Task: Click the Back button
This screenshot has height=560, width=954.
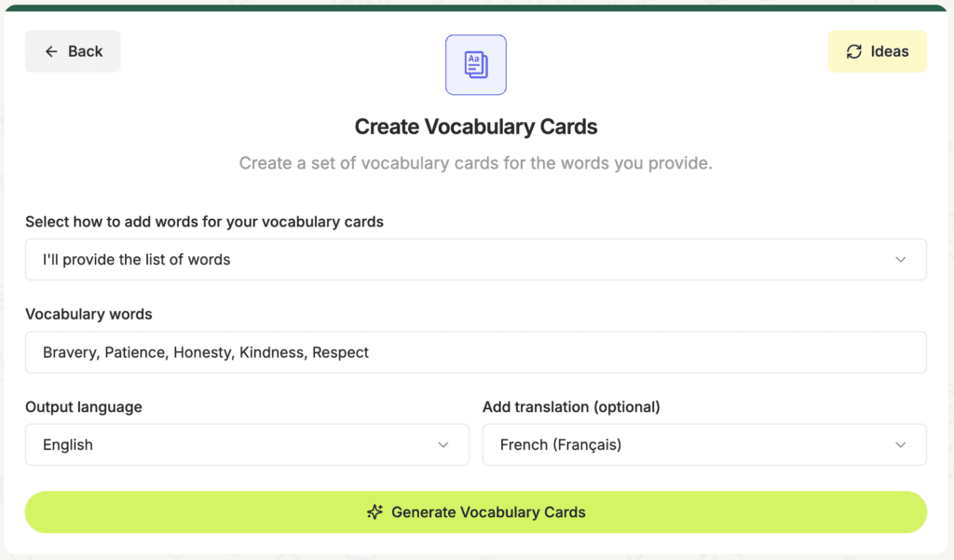Action: point(73,51)
